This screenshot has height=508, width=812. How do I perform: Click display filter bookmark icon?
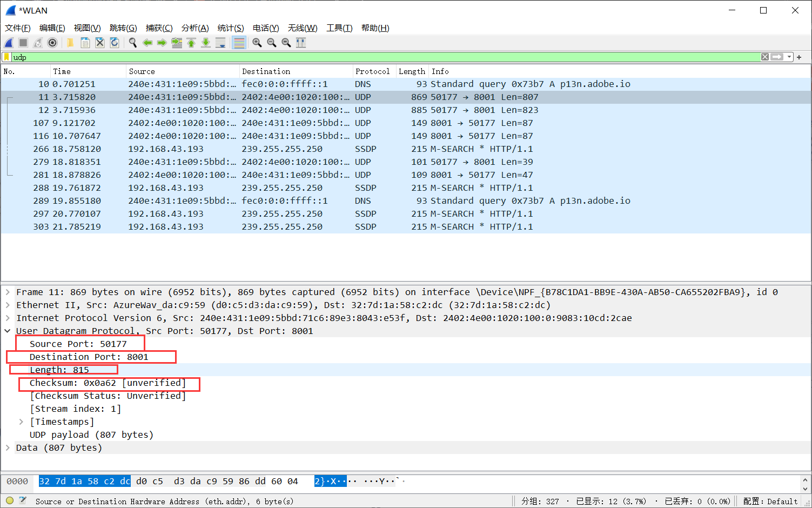coord(6,57)
